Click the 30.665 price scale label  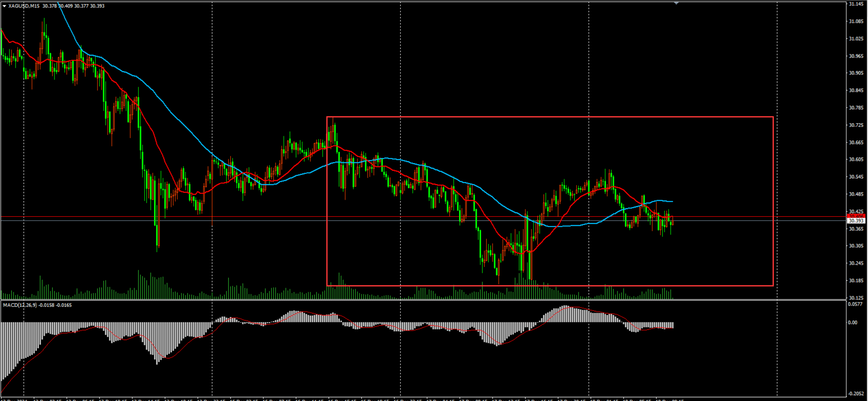(x=856, y=142)
